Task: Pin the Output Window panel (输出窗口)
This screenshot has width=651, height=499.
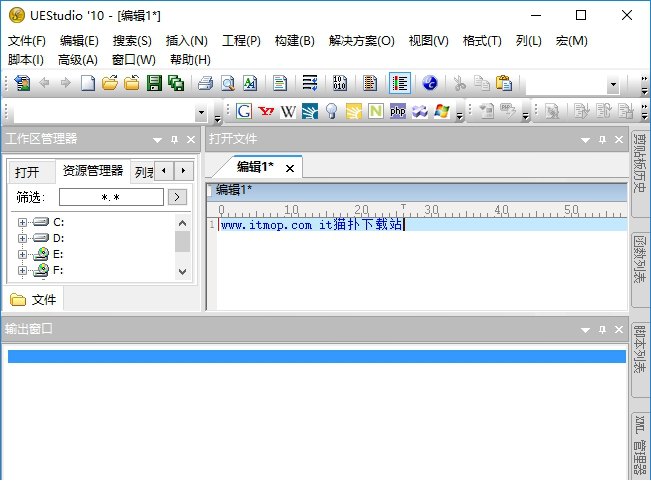Action: [602, 330]
